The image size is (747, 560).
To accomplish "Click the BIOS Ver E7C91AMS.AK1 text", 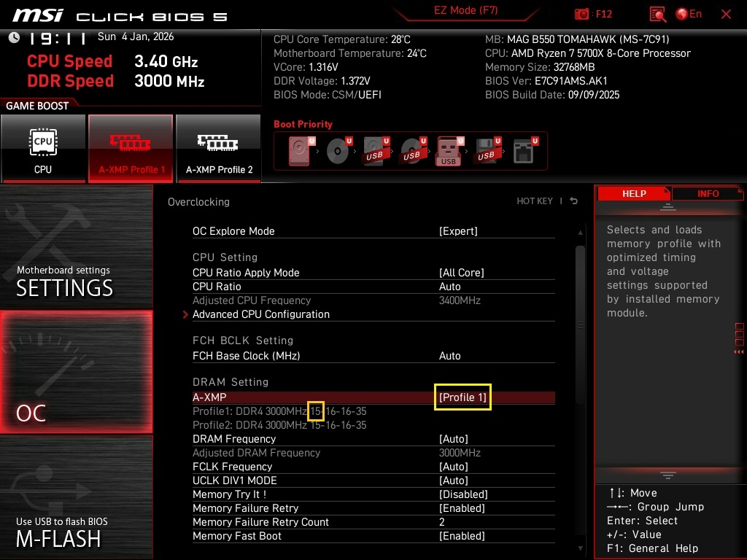I will 546,81.
